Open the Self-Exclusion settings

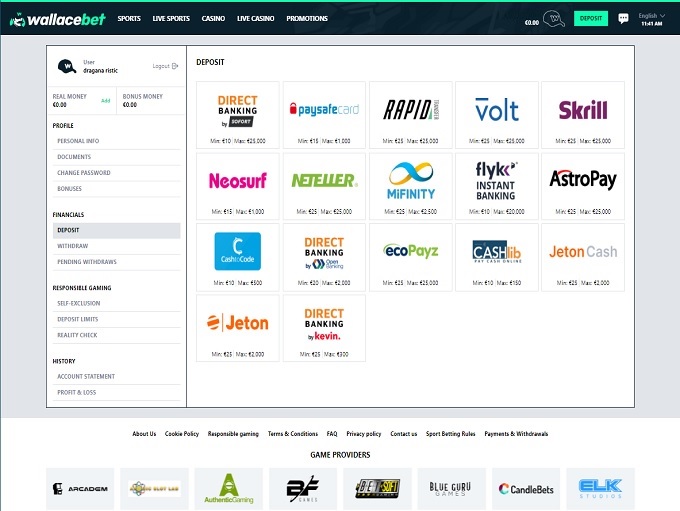point(77,303)
